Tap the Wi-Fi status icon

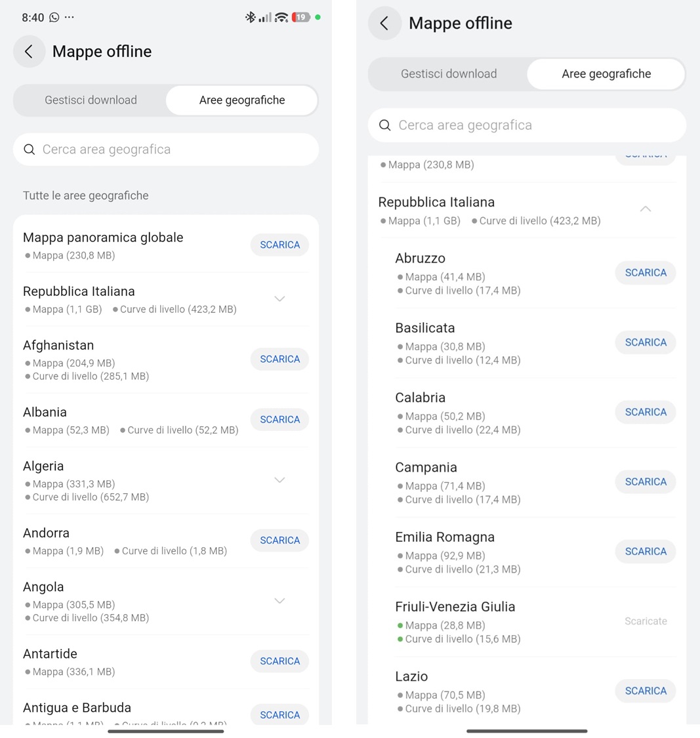(x=281, y=18)
